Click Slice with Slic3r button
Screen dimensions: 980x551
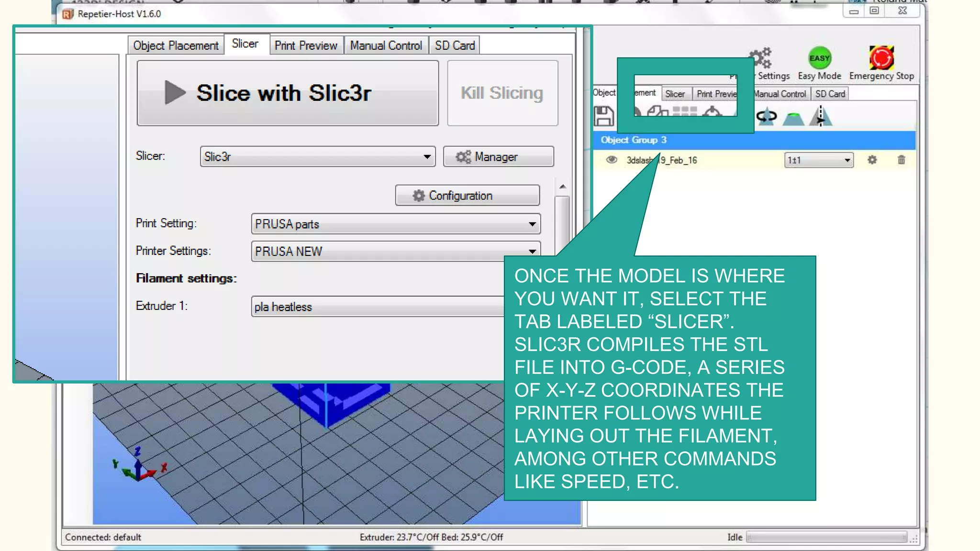(288, 93)
